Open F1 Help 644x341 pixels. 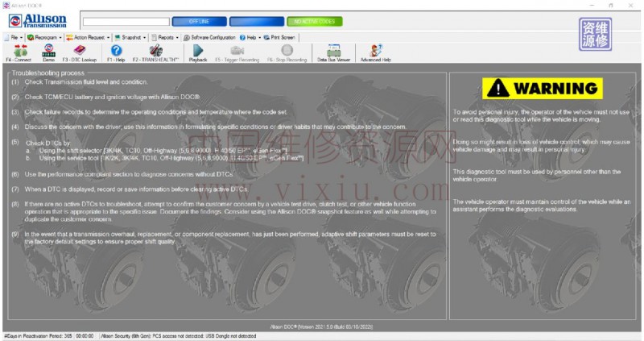pyautogui.click(x=116, y=52)
